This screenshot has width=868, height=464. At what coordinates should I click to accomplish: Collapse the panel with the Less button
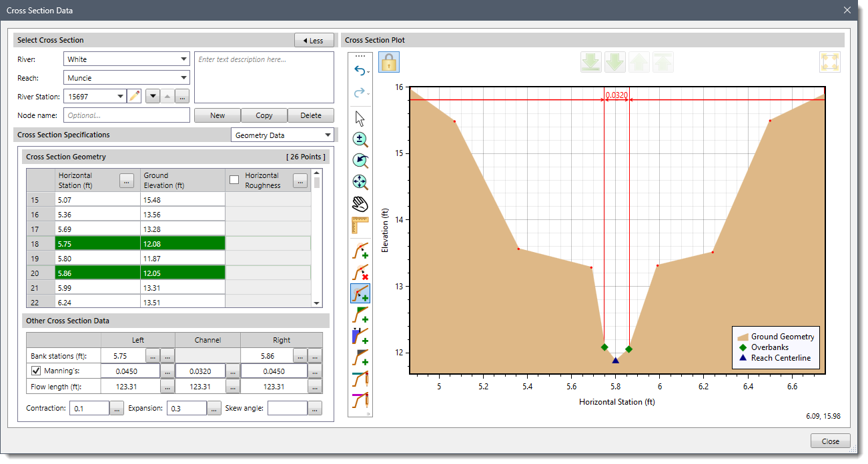pyautogui.click(x=314, y=41)
